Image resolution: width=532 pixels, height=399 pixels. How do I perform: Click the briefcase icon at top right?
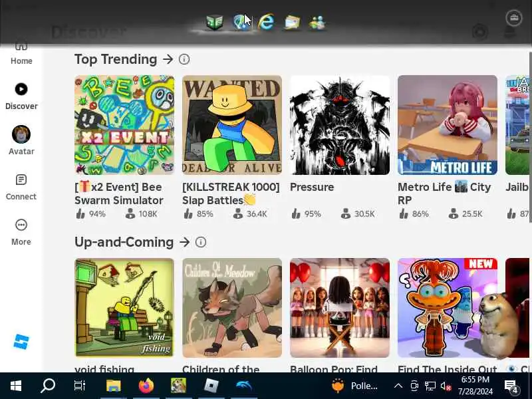pyautogui.click(x=513, y=18)
